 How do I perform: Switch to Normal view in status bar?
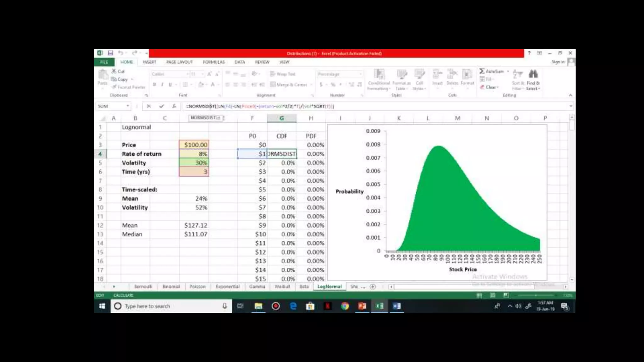tap(479, 295)
